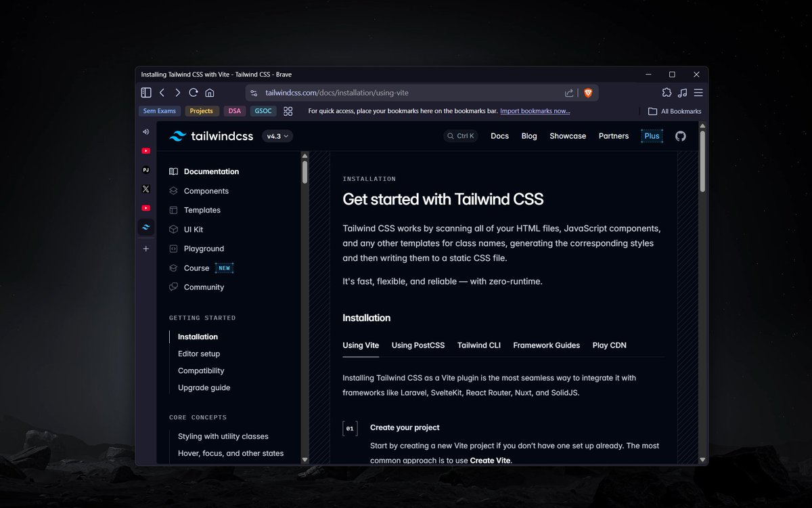Click the NEW badge next to Course
812x508 pixels.
[224, 268]
